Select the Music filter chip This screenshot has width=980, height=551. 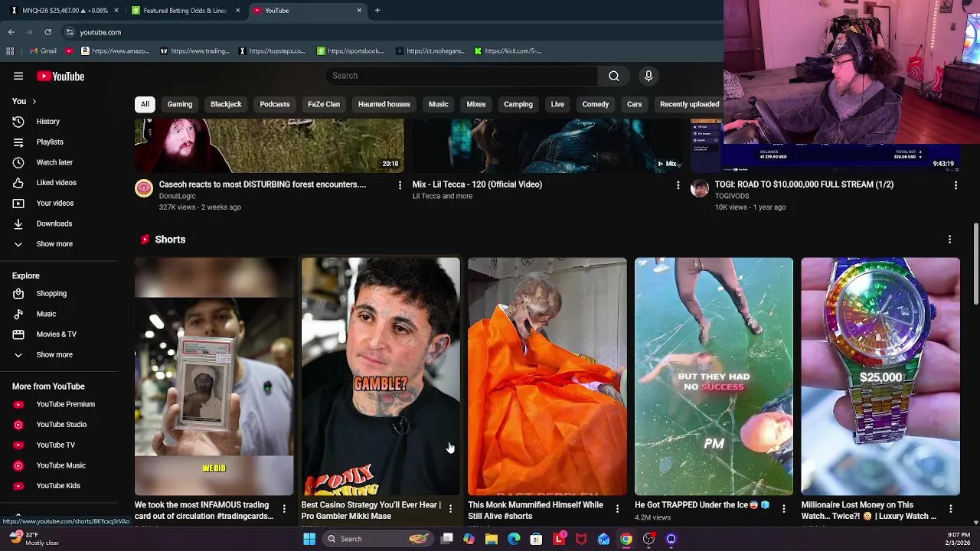[x=439, y=104]
